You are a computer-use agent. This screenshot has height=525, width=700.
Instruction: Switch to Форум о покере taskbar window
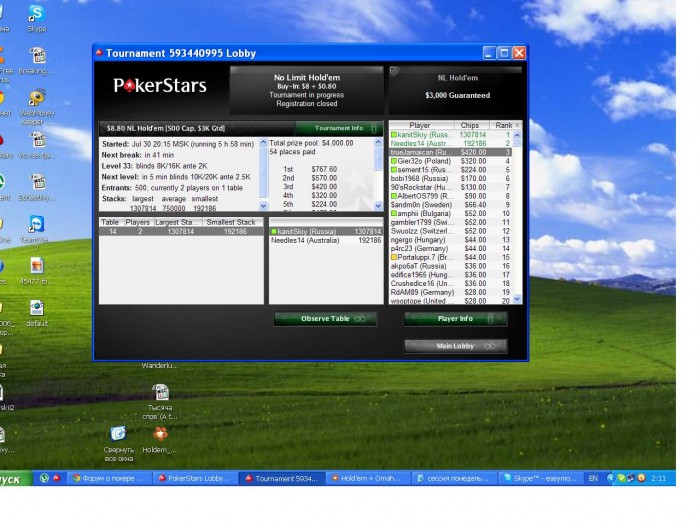[x=108, y=478]
